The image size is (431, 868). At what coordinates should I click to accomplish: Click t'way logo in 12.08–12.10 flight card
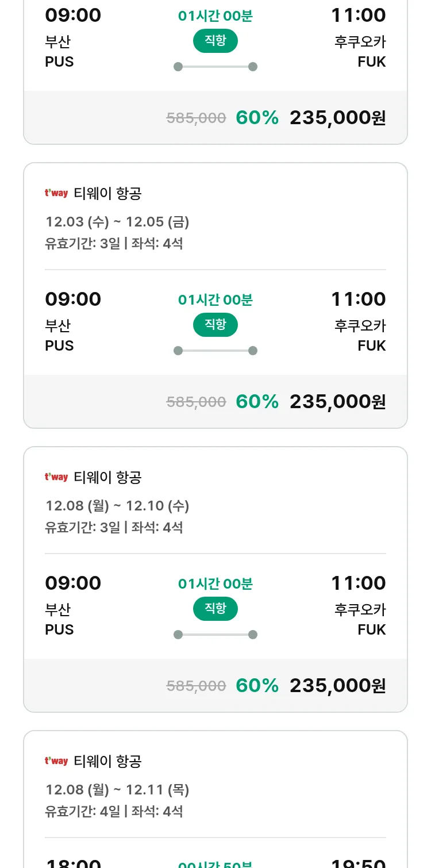[x=56, y=478]
